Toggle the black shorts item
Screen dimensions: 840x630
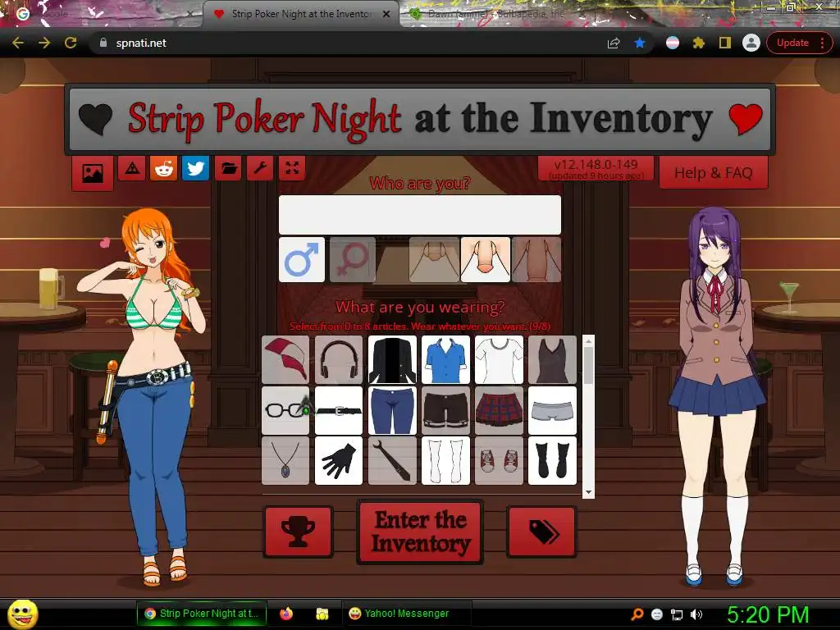pos(445,410)
